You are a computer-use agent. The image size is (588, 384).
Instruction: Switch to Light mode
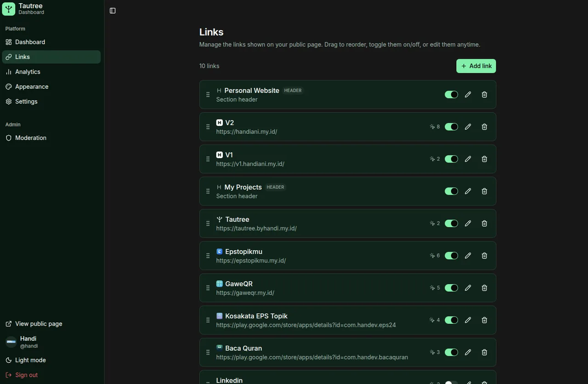(x=51, y=360)
